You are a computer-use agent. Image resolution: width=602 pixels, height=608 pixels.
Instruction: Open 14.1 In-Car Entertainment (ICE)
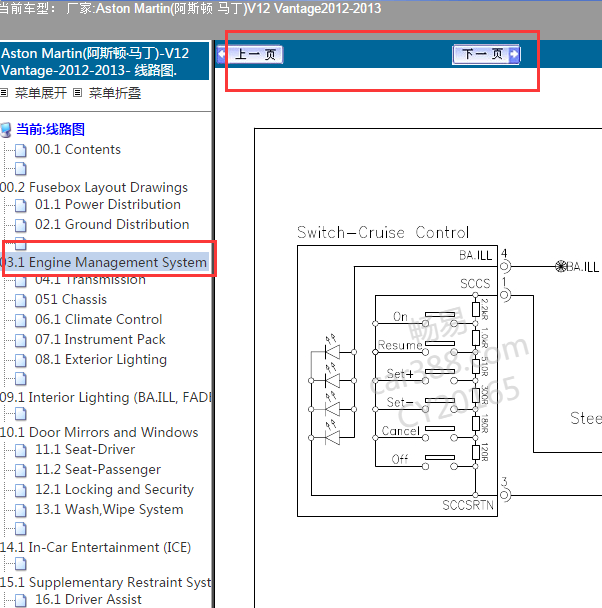click(95, 548)
